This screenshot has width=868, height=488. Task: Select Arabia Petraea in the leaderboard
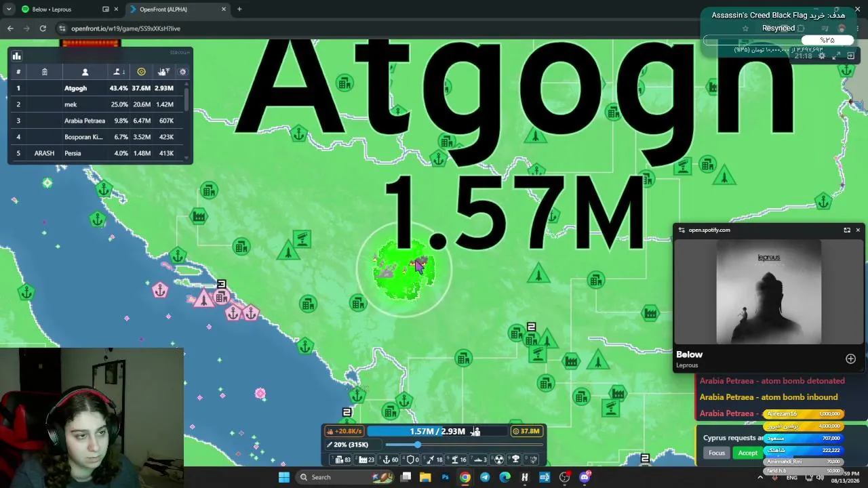point(98,121)
